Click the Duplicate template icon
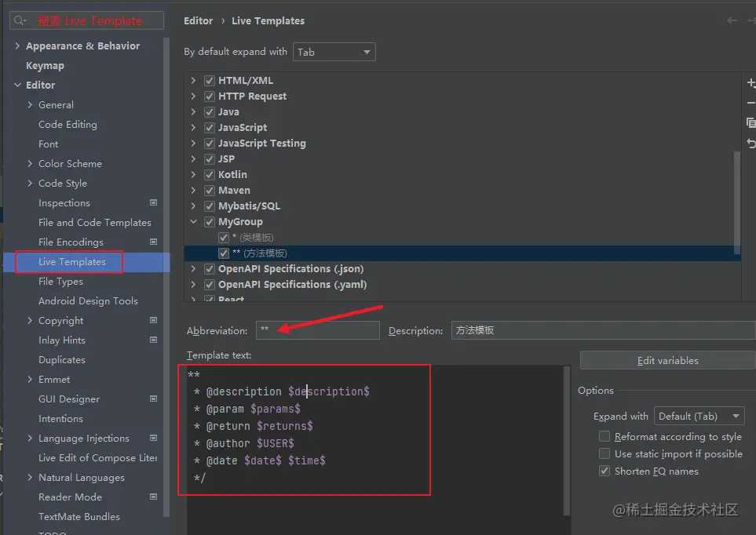Image resolution: width=756 pixels, height=535 pixels. [x=751, y=123]
